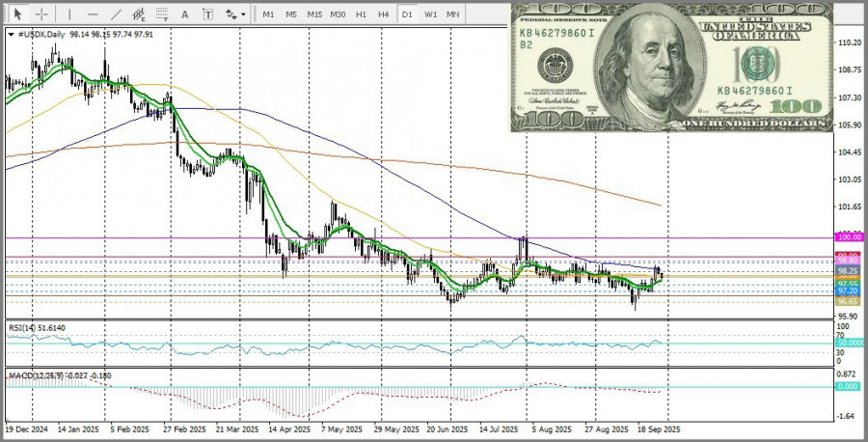Toggle the M15 timeframe

click(314, 14)
